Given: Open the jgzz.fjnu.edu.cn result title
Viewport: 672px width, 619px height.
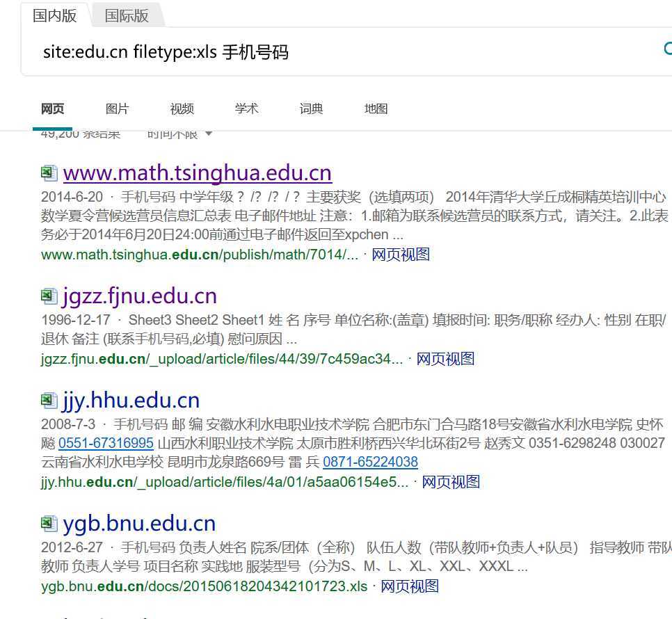Looking at the screenshot, I should coord(140,296).
